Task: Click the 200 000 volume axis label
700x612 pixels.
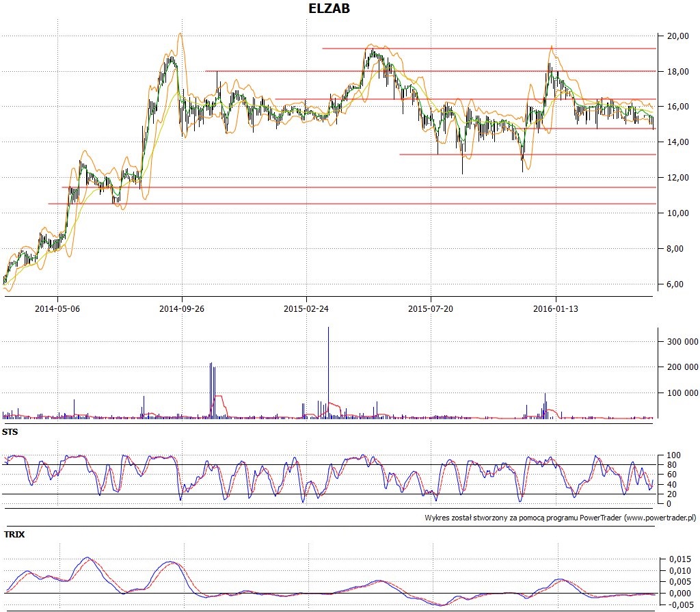Action: coord(683,367)
